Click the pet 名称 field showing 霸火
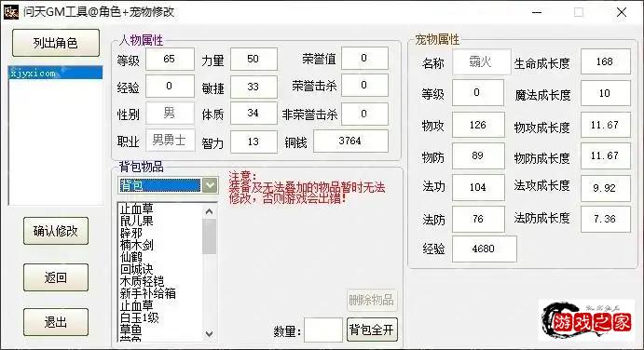 (x=481, y=62)
